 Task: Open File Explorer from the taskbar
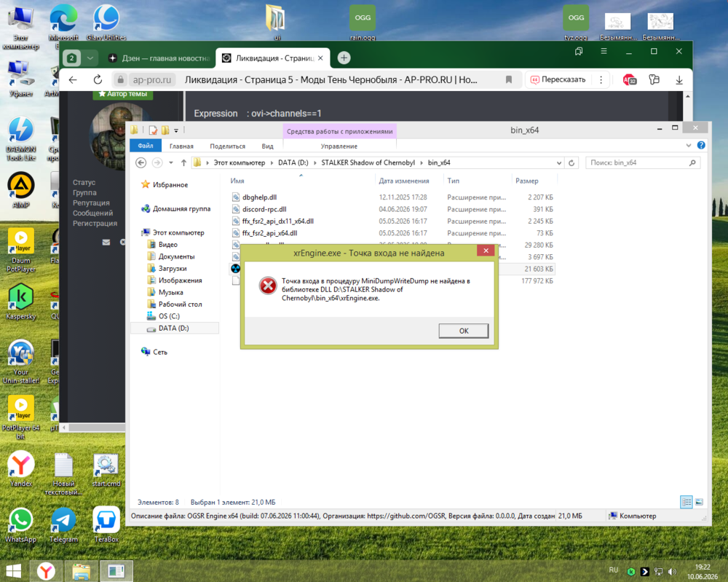(x=82, y=571)
